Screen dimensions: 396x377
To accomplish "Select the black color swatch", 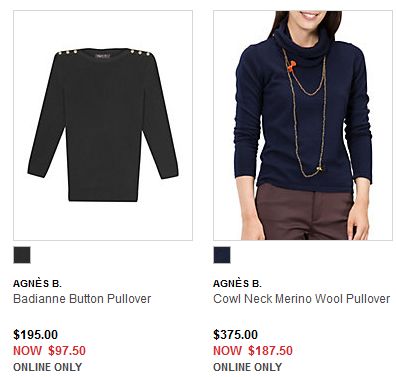I will point(22,255).
